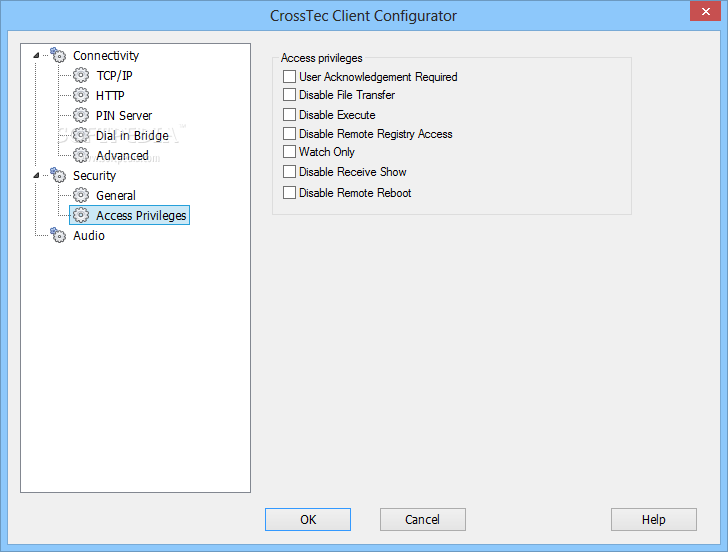Tick the Disable File Transfer checkbox
Image resolution: width=728 pixels, height=552 pixels.
click(x=289, y=95)
